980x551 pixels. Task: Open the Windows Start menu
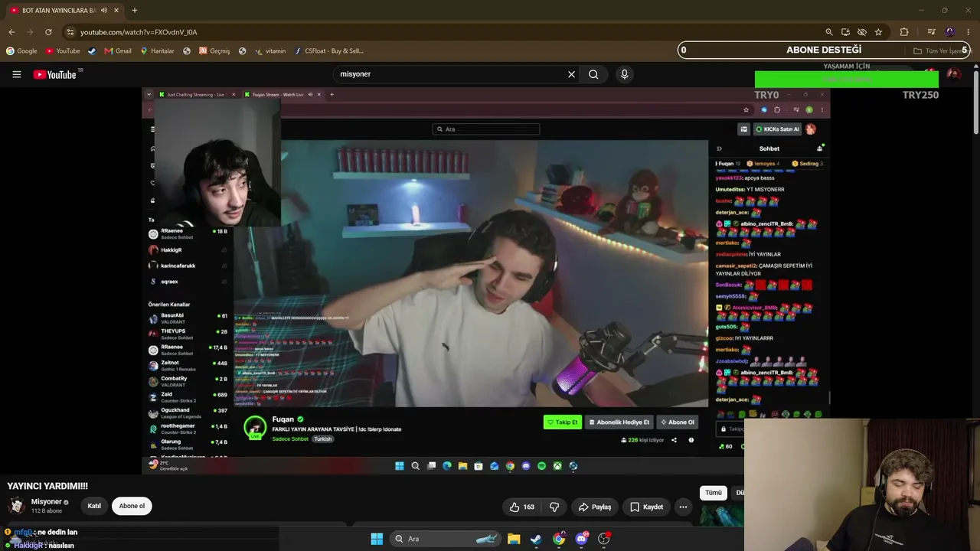point(377,539)
